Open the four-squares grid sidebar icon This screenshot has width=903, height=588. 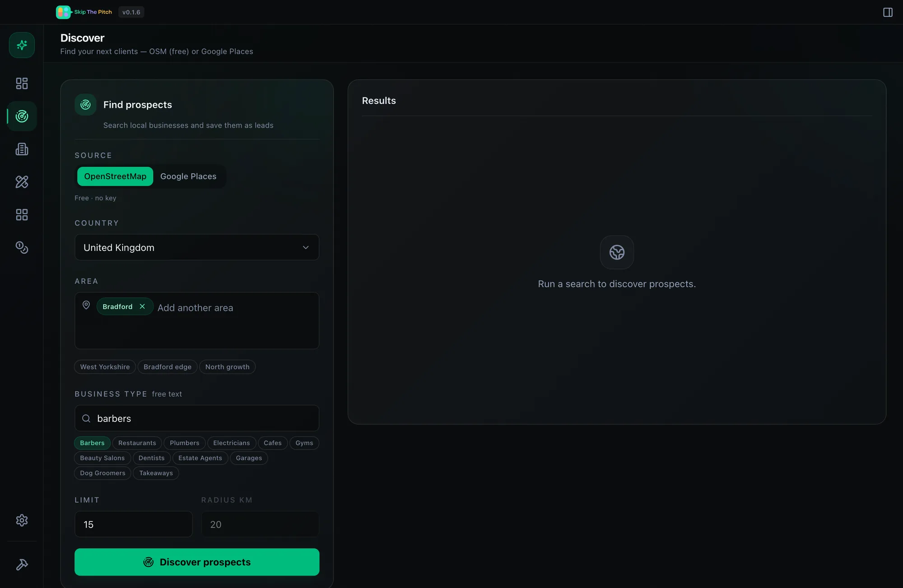pyautogui.click(x=22, y=215)
